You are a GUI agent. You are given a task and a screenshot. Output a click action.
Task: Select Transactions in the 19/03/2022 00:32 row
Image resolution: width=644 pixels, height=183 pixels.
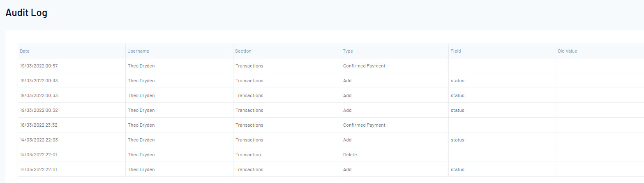click(249, 110)
